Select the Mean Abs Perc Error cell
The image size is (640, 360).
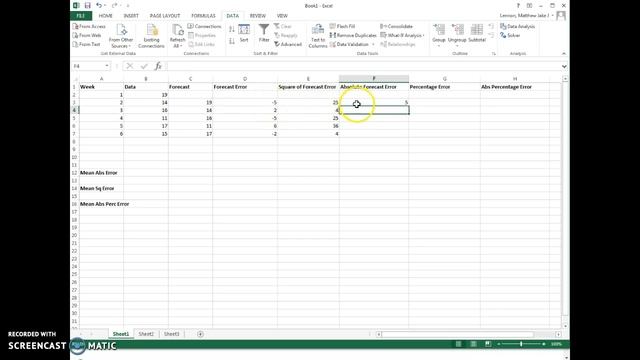[101, 204]
